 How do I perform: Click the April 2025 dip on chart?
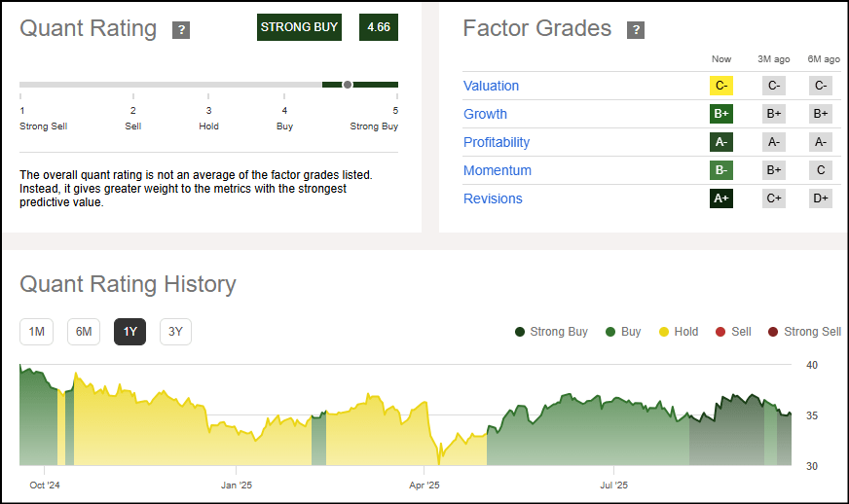(438, 459)
